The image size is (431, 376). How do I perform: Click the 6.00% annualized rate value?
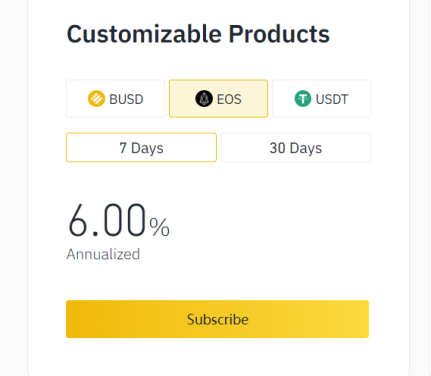coord(119,221)
